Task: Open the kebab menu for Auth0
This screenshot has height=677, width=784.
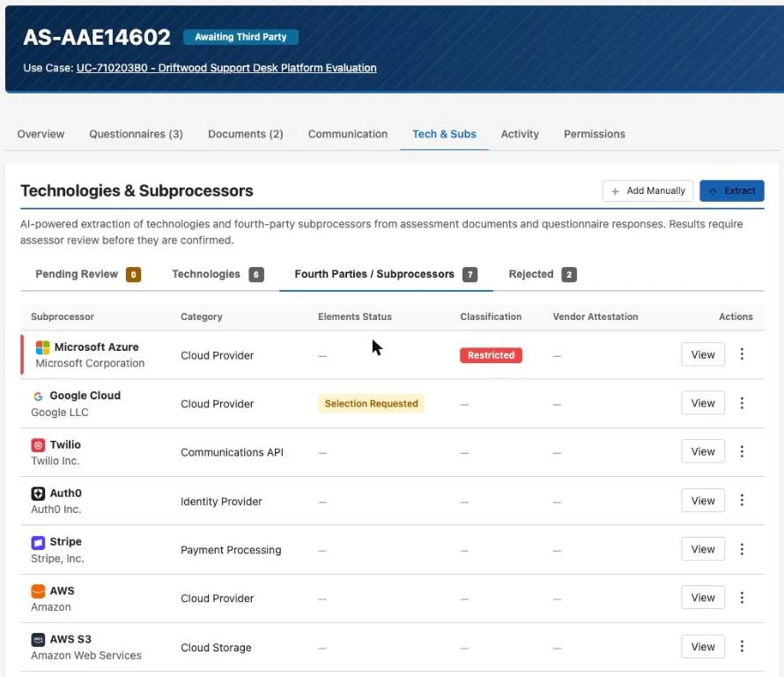Action: pos(742,501)
